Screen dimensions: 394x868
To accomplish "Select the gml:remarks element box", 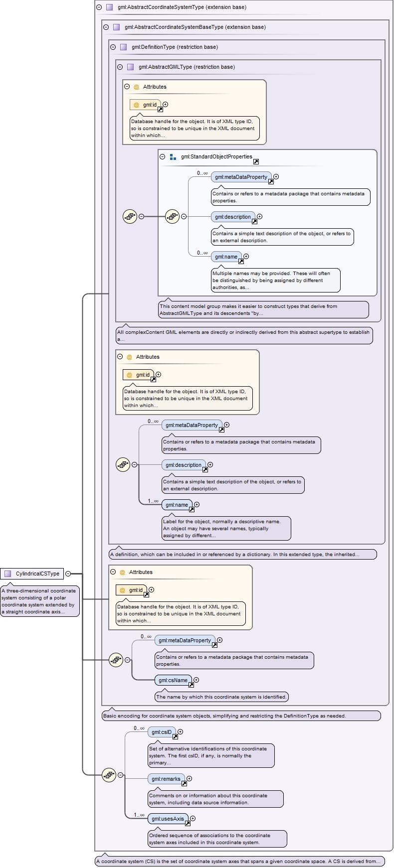I will tap(166, 778).
